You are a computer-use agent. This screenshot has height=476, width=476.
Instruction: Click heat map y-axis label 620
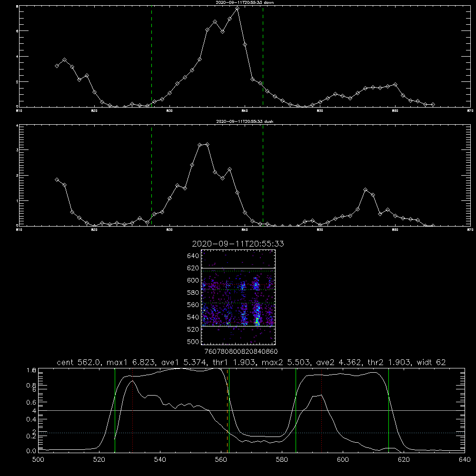(x=193, y=268)
